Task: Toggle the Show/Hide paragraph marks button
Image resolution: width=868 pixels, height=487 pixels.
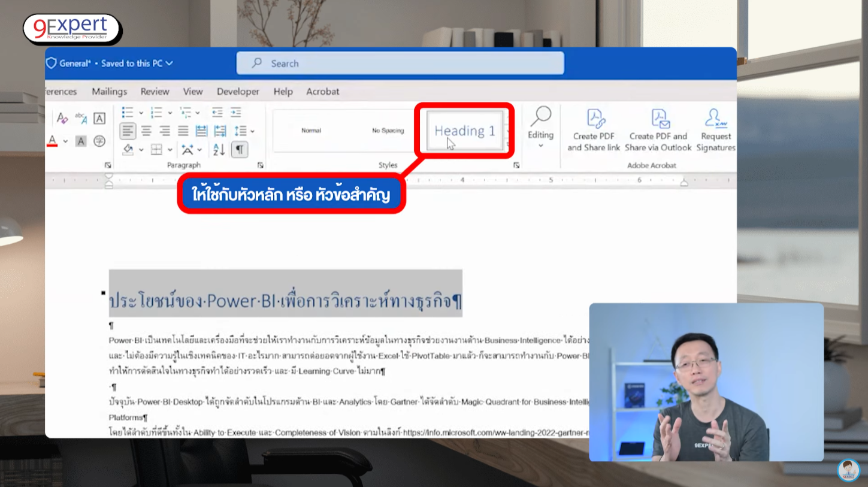Action: 239,149
